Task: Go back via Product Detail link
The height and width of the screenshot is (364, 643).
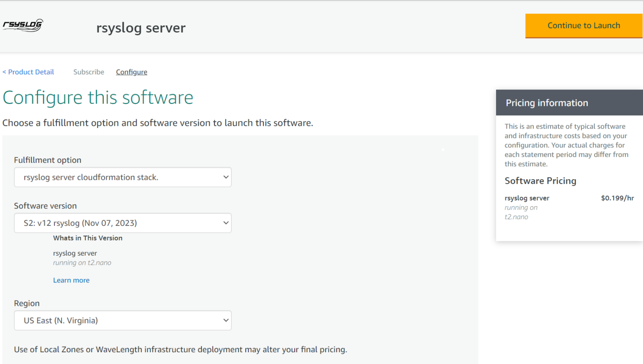Action: tap(28, 72)
